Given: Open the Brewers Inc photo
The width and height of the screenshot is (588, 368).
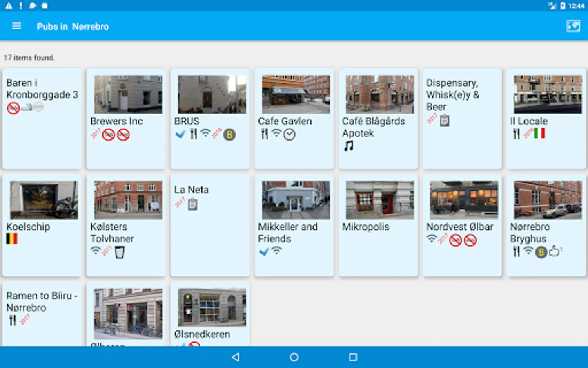Looking at the screenshot, I should 128,94.
